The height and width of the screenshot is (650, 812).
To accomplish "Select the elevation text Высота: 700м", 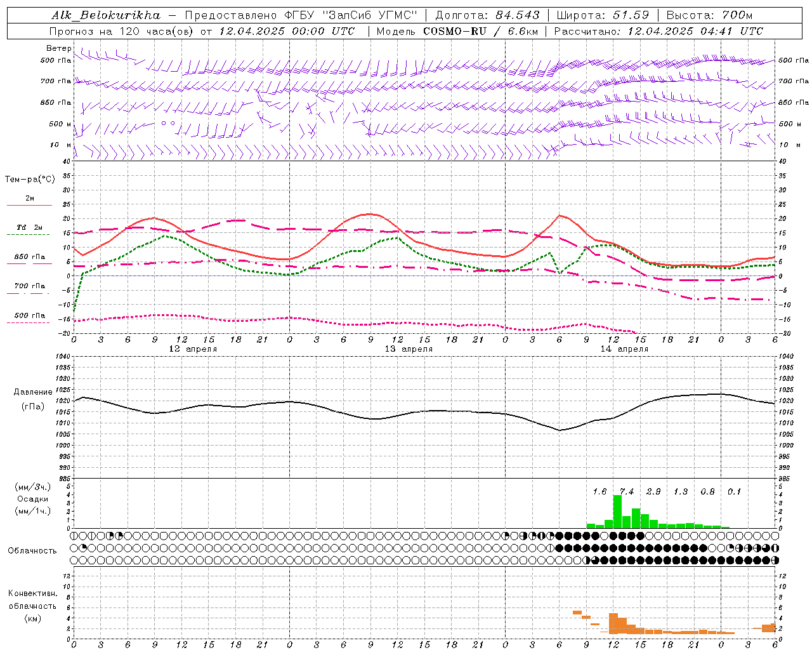I will click(x=710, y=15).
